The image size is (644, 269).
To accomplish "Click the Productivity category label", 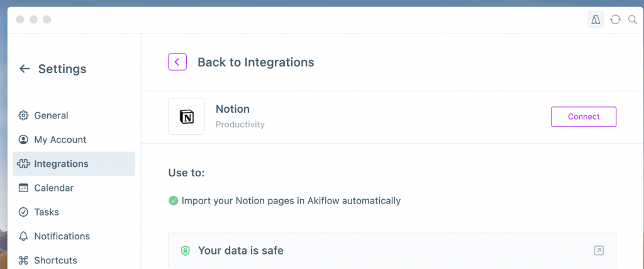I will point(240,124).
